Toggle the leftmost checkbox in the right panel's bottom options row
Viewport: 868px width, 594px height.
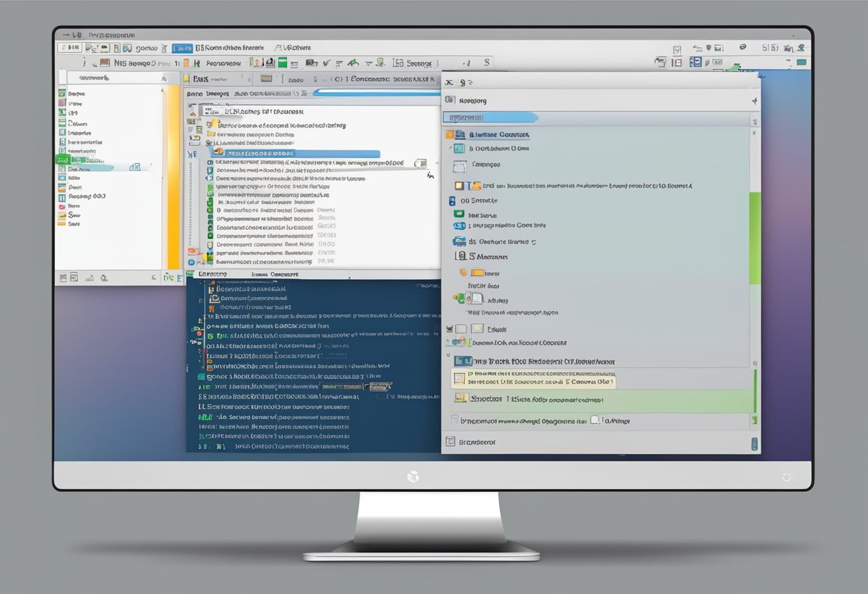[x=455, y=421]
